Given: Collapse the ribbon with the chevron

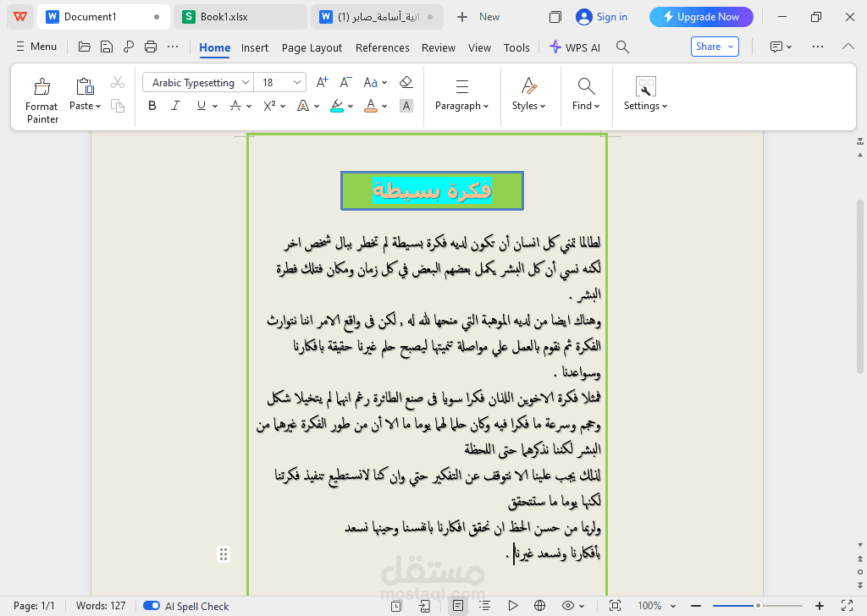Looking at the screenshot, I should [x=848, y=47].
